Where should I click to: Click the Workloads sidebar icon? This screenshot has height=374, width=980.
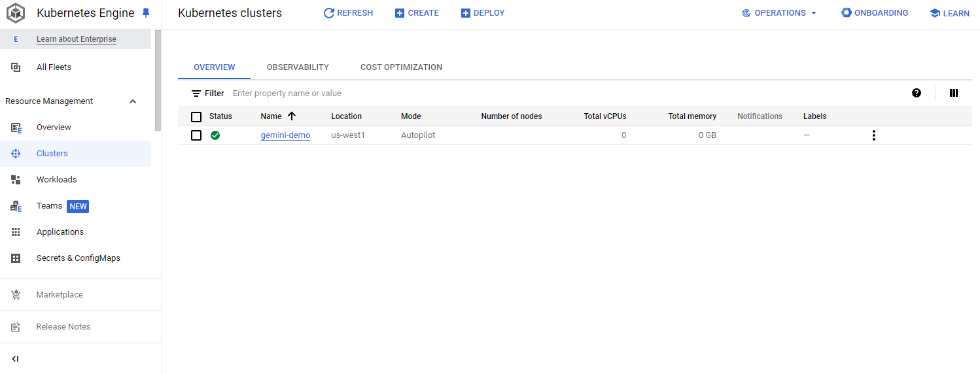(16, 180)
